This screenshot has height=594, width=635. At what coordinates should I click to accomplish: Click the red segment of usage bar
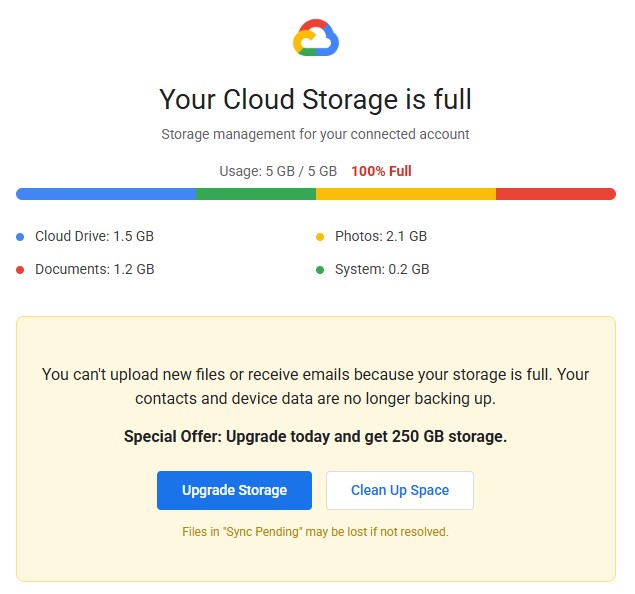(x=555, y=194)
